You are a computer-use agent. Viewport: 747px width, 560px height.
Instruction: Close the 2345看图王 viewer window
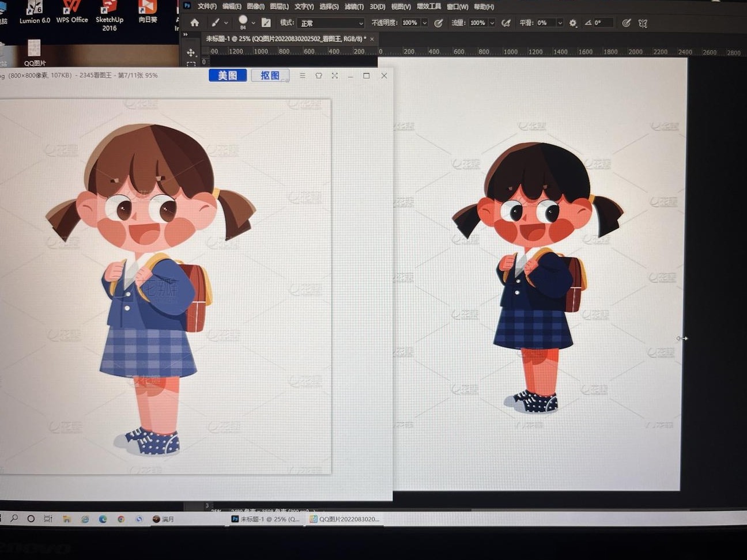click(384, 75)
